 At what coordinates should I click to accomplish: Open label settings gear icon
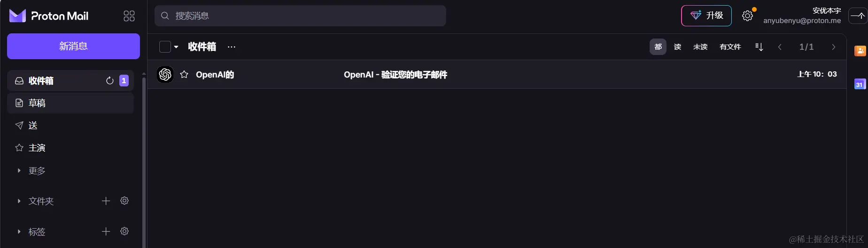(124, 231)
